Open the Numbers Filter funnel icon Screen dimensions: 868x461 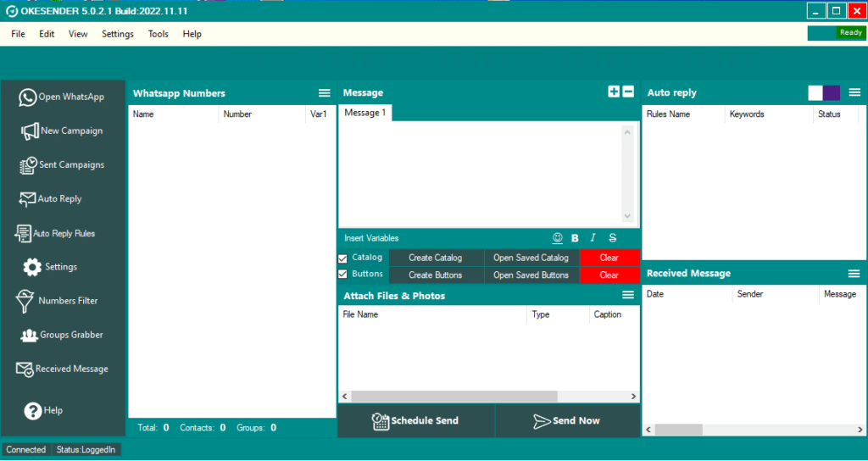pos(25,301)
